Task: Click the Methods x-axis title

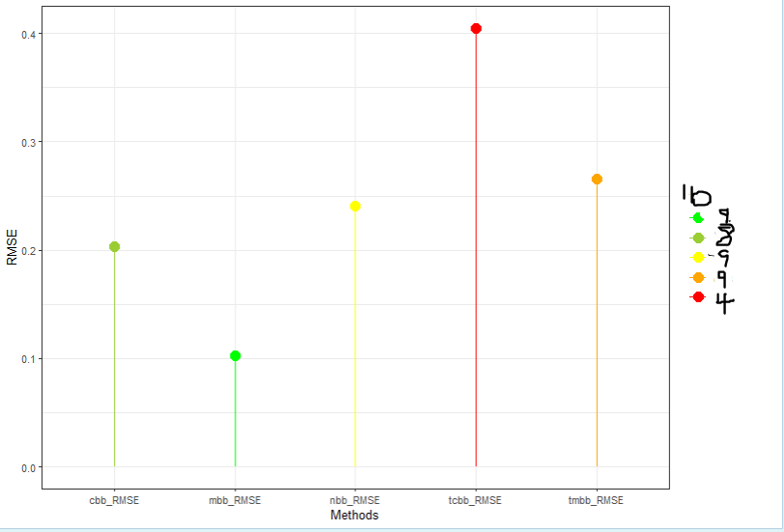Action: tap(354, 515)
